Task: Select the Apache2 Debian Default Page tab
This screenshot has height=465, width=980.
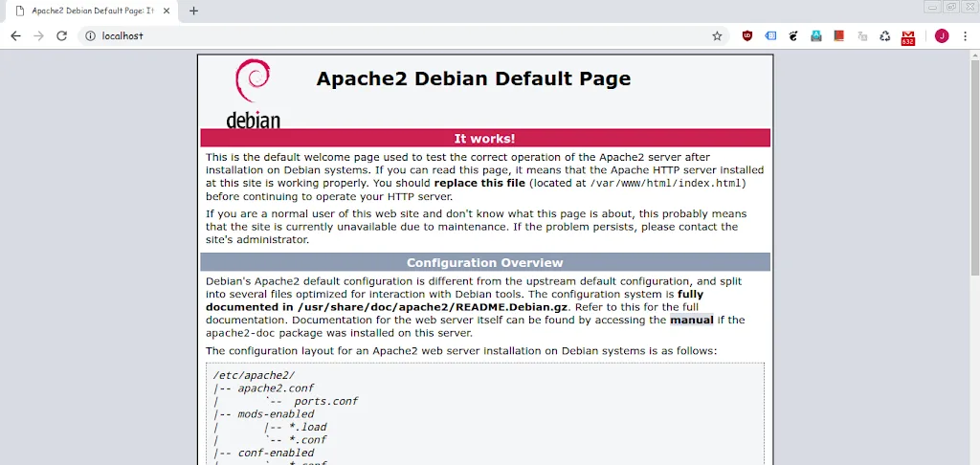Action: point(94,11)
